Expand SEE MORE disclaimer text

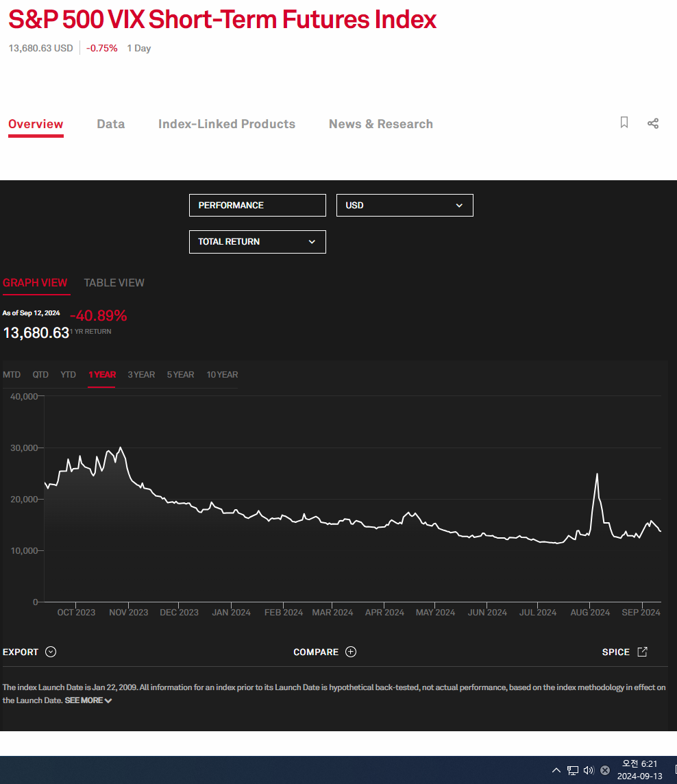tap(88, 700)
